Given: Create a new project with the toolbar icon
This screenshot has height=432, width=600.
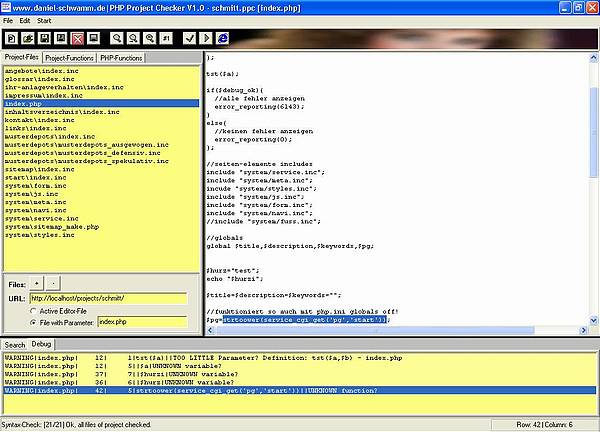Looking at the screenshot, I should [11, 38].
